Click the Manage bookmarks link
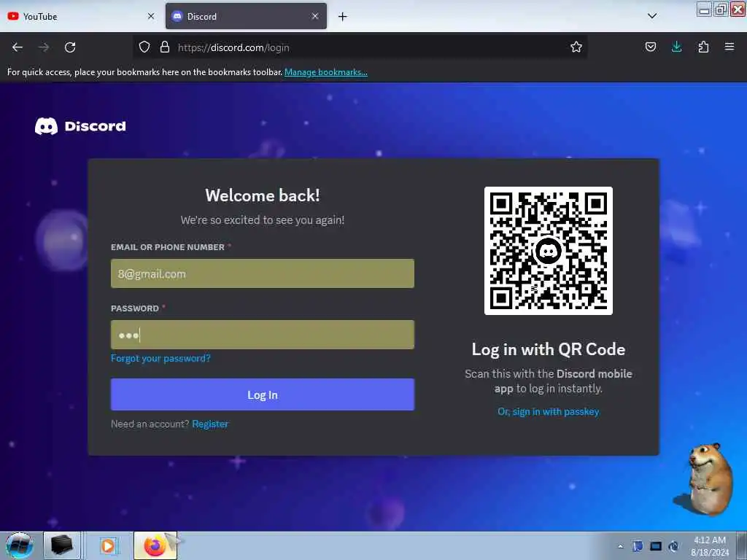 click(326, 72)
